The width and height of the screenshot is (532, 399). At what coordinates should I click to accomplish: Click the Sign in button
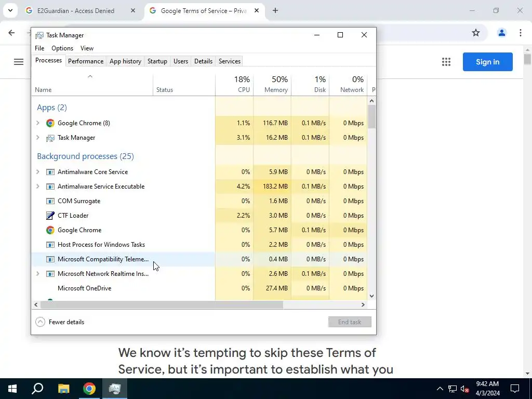coord(487,62)
